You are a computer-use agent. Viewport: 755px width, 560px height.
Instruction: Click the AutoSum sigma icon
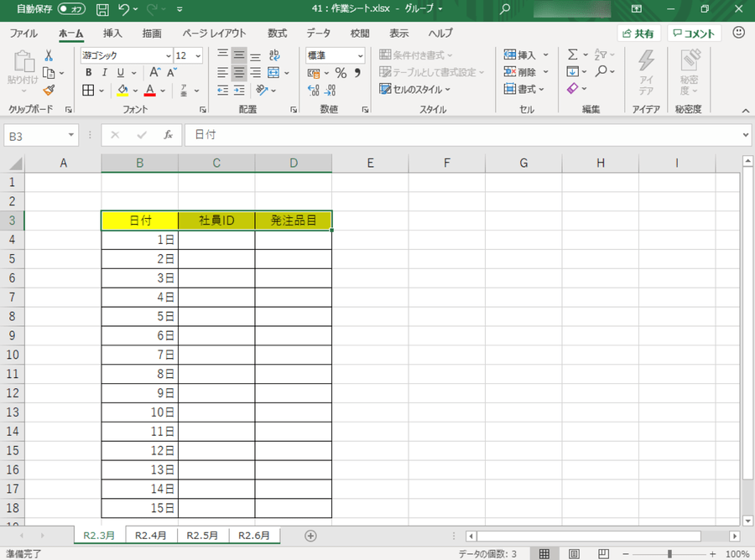(x=572, y=55)
